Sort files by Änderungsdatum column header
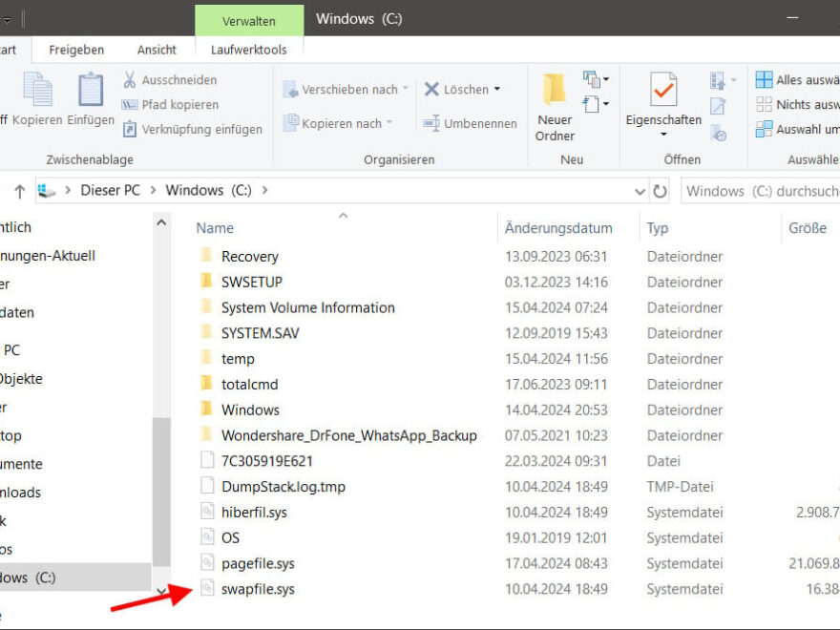Image resolution: width=840 pixels, height=630 pixels. [558, 228]
